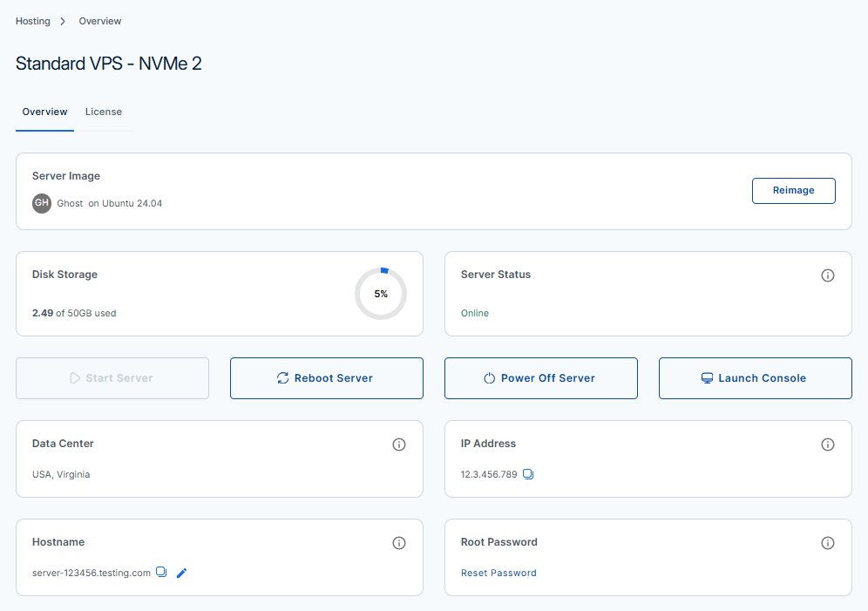Open the Root Password info icon
Viewport: 868px width, 611px height.
(x=828, y=543)
